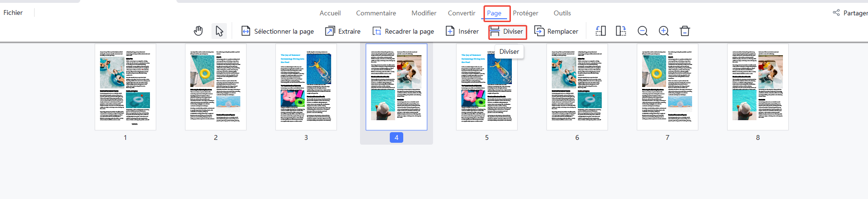Image resolution: width=868 pixels, height=199 pixels.
Task: Select the highlighted page 4 thumbnail
Action: 397,87
